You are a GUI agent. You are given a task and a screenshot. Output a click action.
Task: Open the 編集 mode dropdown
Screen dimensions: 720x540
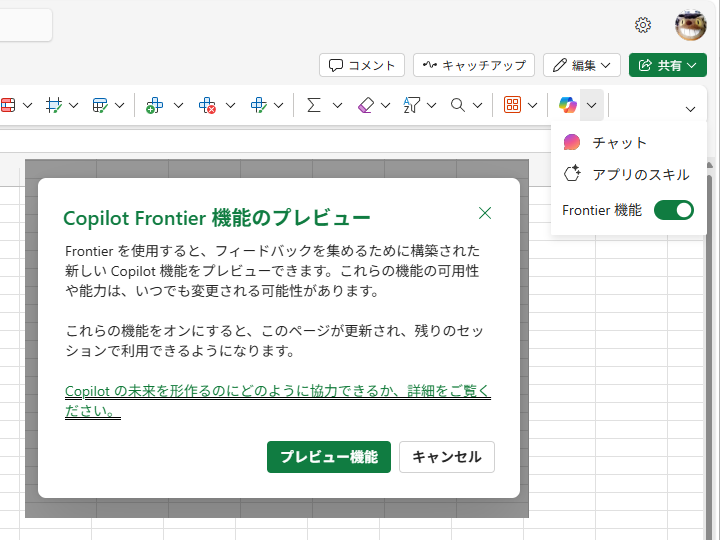point(582,65)
